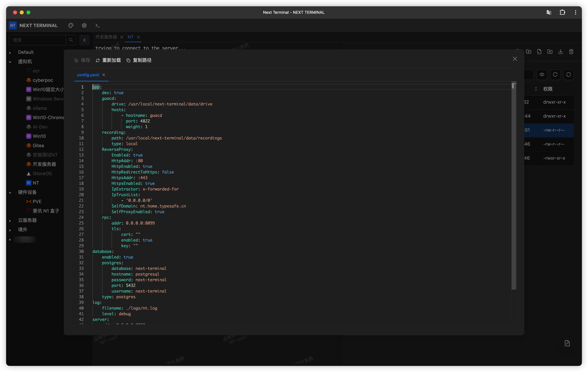The height and width of the screenshot is (372, 588).
Task: Expand the 云服务器 group
Action: click(10, 221)
